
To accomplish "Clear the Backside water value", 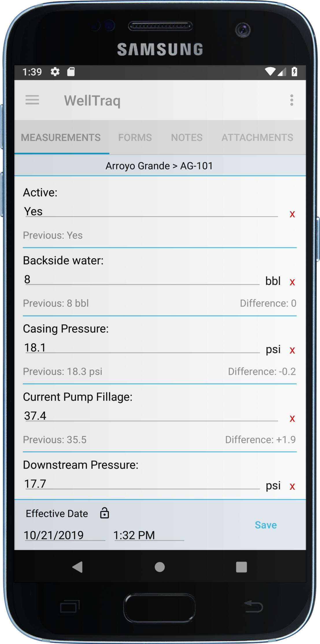I will point(292,282).
